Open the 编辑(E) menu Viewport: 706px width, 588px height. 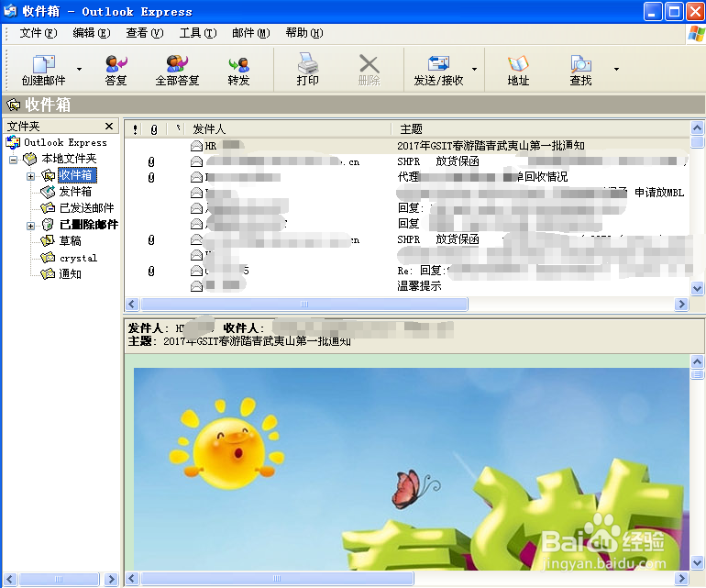(92, 33)
